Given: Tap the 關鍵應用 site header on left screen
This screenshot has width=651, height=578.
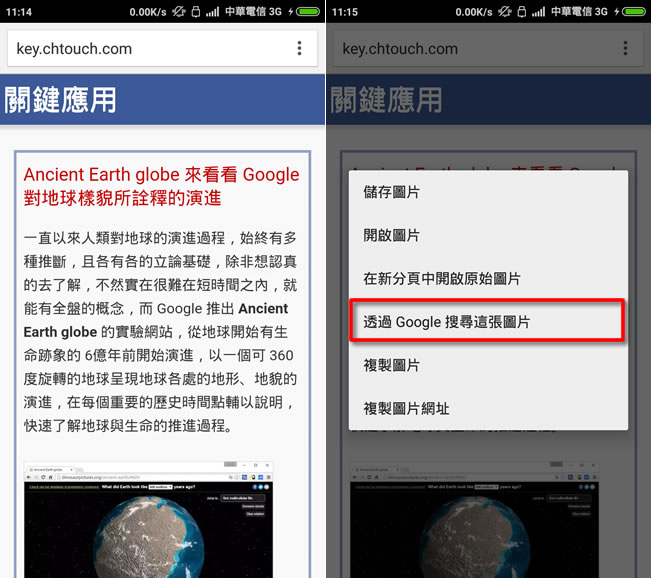Looking at the screenshot, I should (x=61, y=100).
